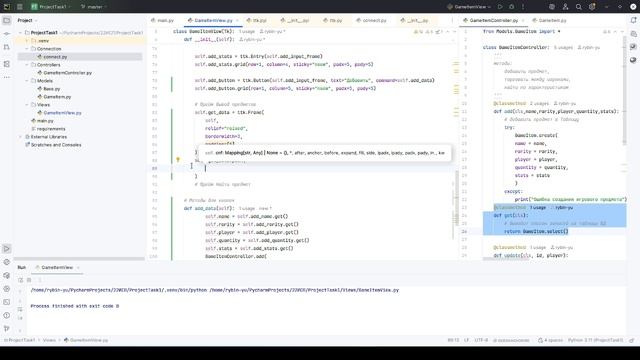Collapse the ProjectTask1 root node
This screenshot has width=640, height=360.
(20, 33)
